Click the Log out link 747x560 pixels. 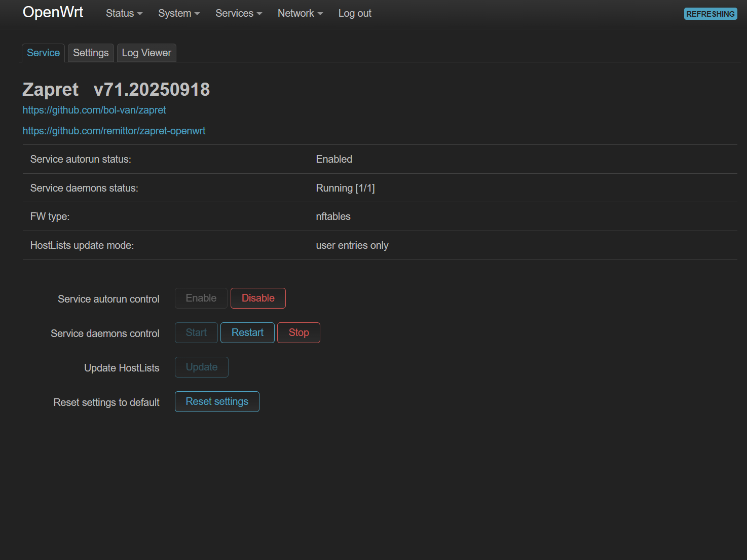pyautogui.click(x=355, y=13)
